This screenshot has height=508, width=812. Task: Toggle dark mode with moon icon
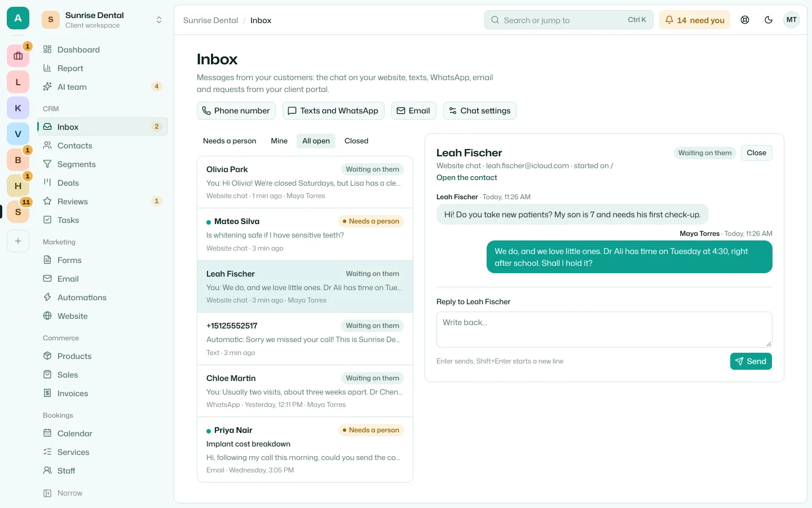pyautogui.click(x=769, y=20)
